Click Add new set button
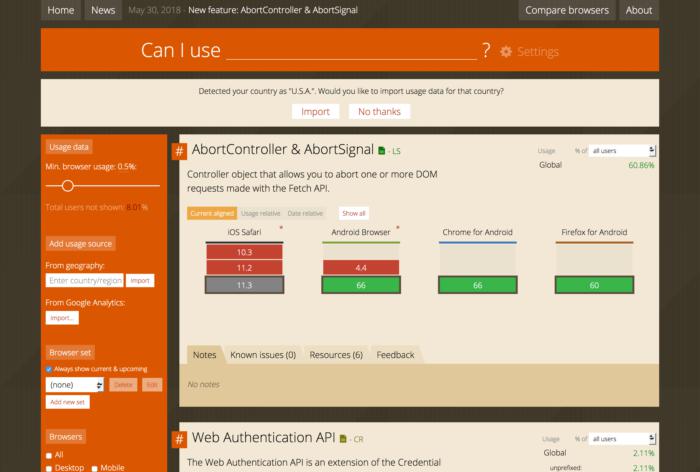This screenshot has width=700, height=472. pos(67,402)
